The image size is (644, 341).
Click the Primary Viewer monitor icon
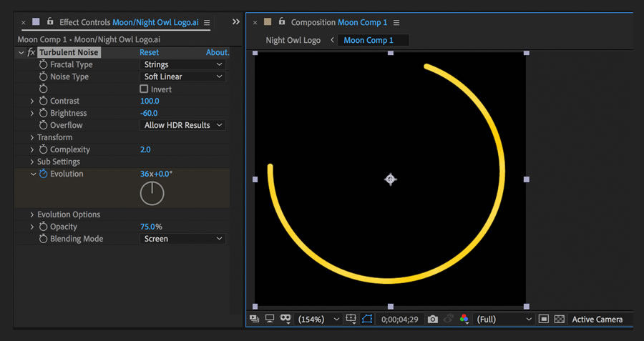click(270, 319)
